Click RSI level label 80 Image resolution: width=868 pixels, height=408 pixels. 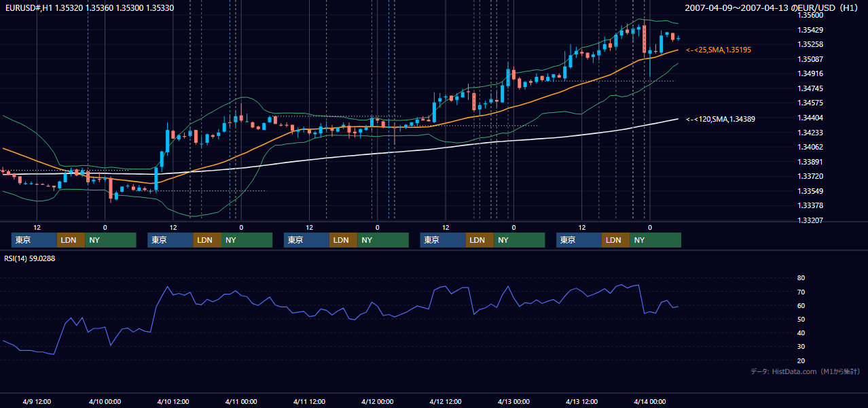[801, 278]
